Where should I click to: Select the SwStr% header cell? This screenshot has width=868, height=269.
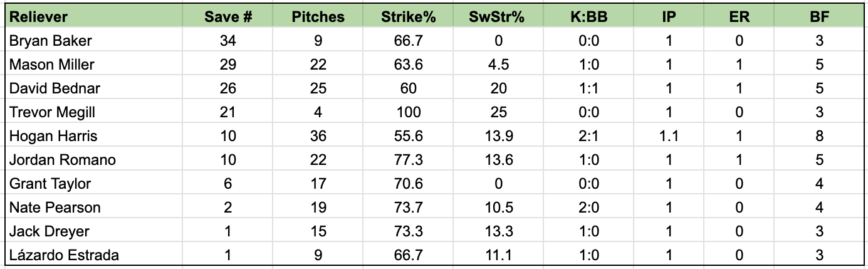click(x=498, y=17)
